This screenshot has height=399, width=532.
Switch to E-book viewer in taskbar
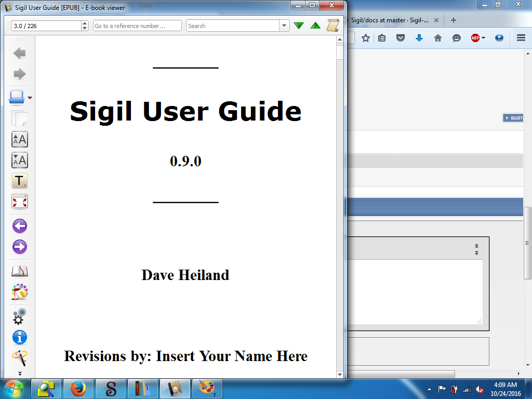coord(175,389)
